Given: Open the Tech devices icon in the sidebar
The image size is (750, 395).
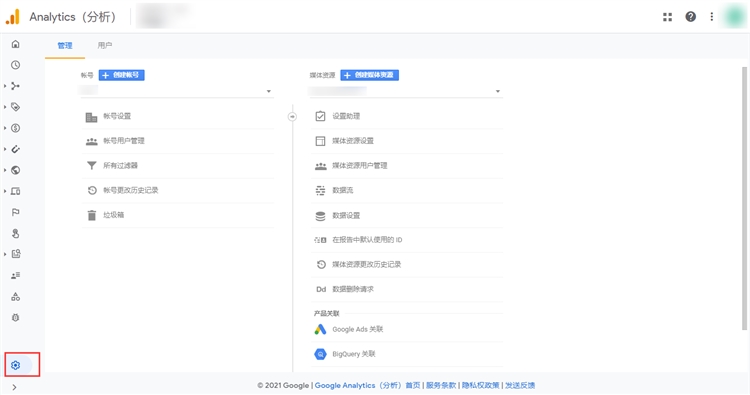Looking at the screenshot, I should pyautogui.click(x=16, y=191).
